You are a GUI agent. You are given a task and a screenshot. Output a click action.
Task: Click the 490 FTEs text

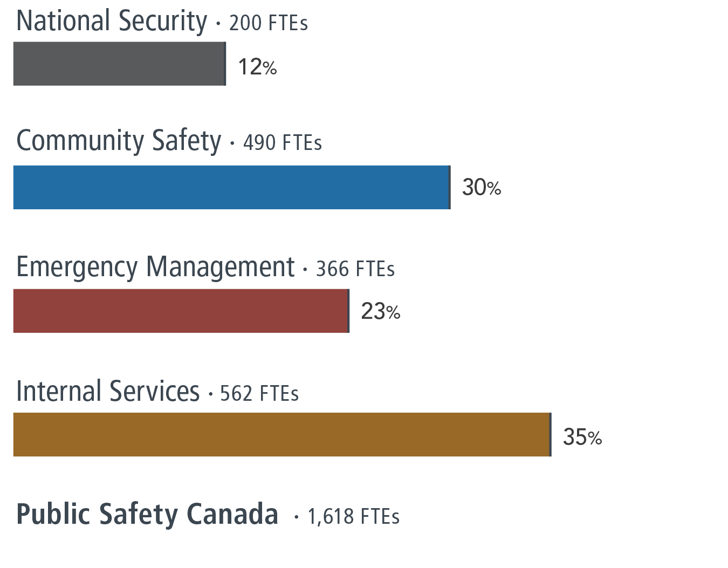[282, 143]
